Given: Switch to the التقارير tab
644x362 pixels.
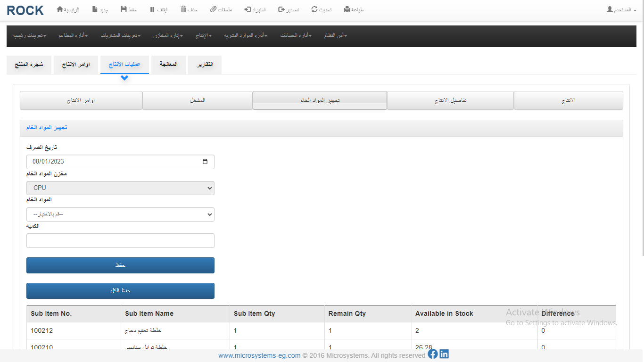Looking at the screenshot, I should 204,65.
